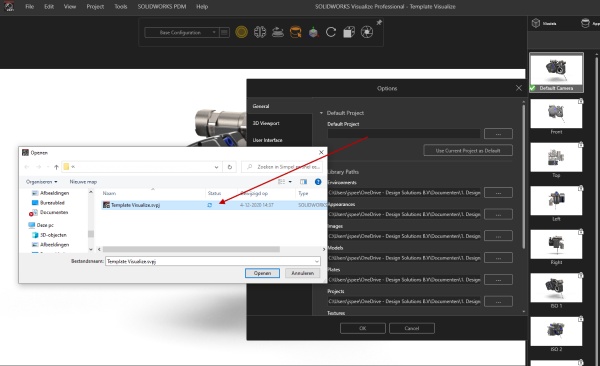The width and height of the screenshot is (600, 366).
Task: Select the Default Camera thumbnail
Action: [556, 72]
